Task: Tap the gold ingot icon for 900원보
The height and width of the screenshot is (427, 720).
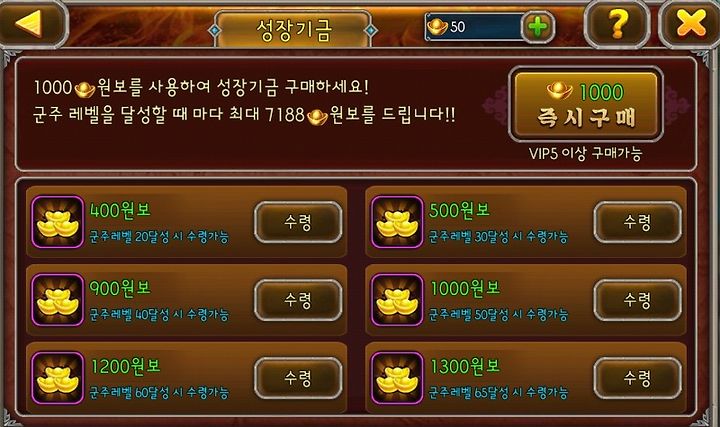Action: 58,300
